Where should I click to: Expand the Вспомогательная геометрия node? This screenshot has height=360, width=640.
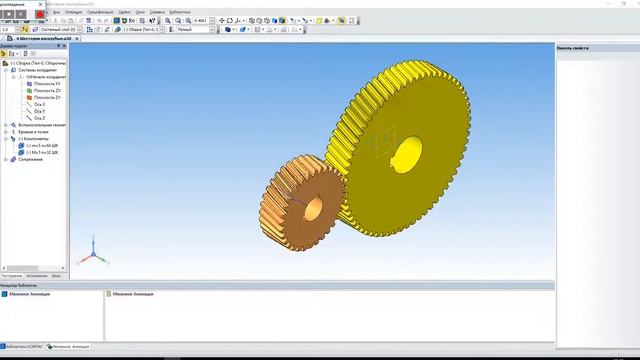pyautogui.click(x=6, y=125)
